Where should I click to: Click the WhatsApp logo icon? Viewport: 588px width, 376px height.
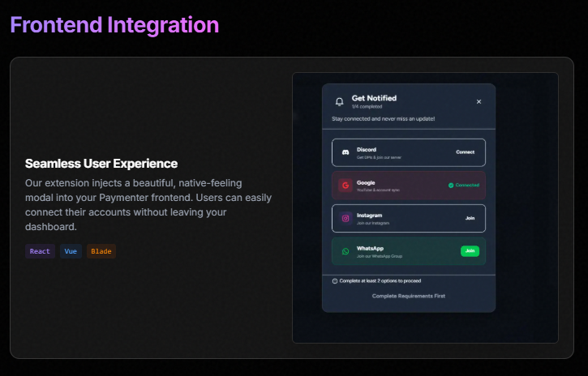pyautogui.click(x=345, y=251)
